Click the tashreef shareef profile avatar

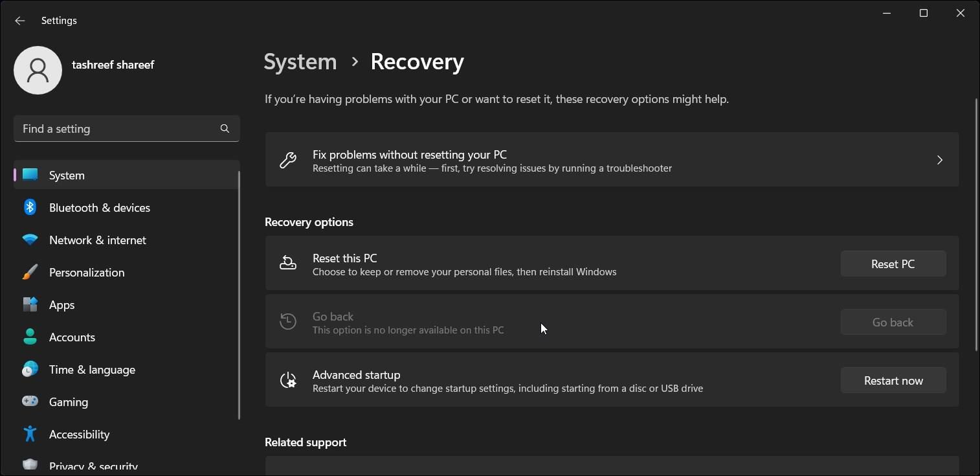(38, 70)
